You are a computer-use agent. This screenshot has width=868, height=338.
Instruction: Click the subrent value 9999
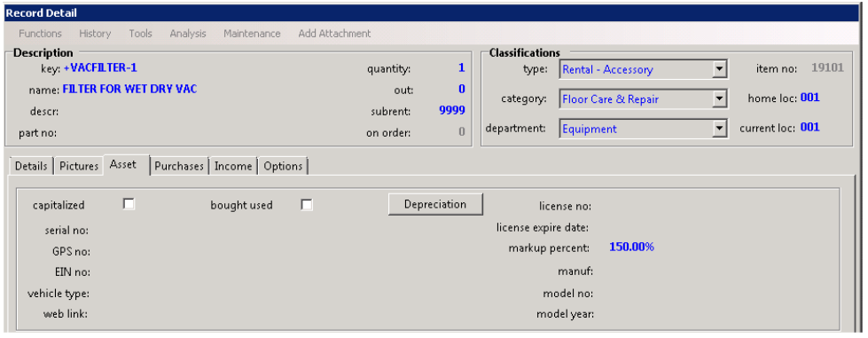tap(451, 110)
